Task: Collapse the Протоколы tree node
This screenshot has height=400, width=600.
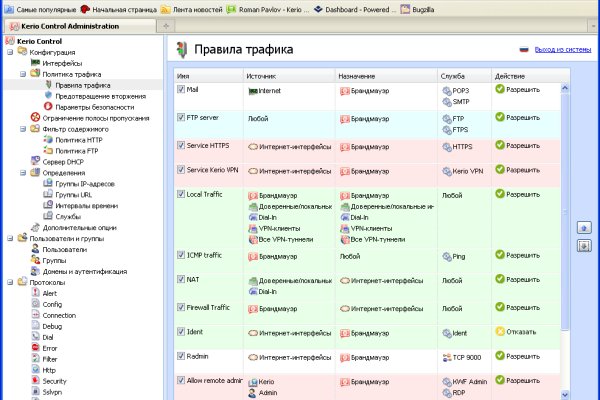Action: coord(9,282)
